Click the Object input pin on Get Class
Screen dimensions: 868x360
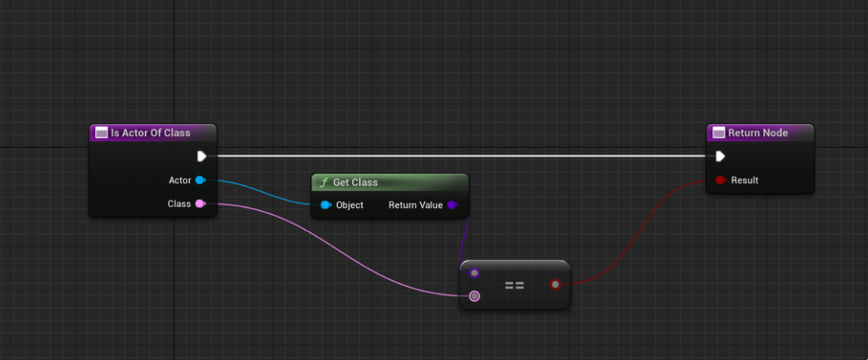click(325, 205)
